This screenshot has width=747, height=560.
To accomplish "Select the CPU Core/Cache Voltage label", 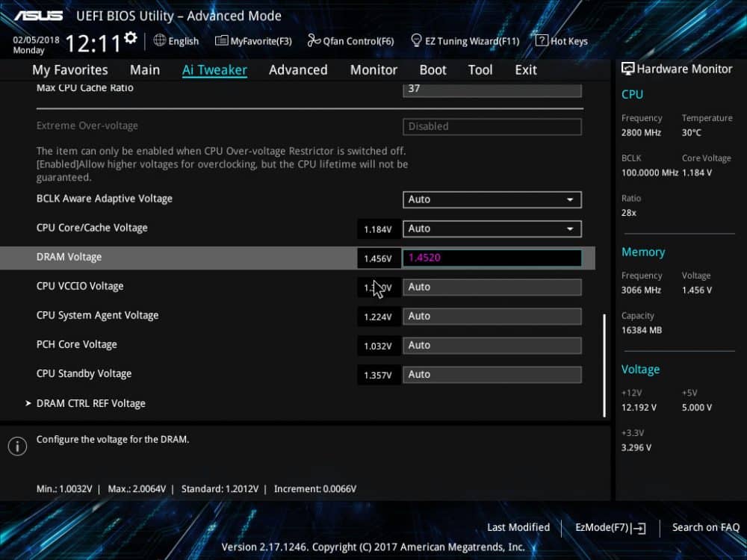I will (x=92, y=228).
